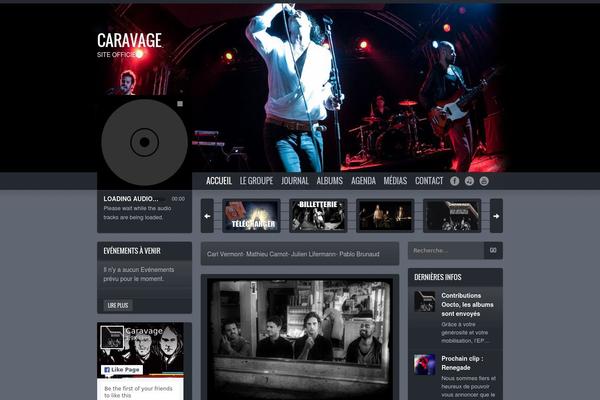Open the Contributions Oocto news headline
600x400 pixels.
click(467, 305)
